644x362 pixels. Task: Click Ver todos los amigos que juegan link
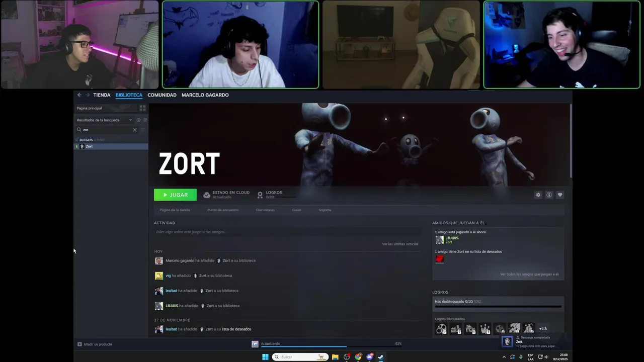pos(529,275)
